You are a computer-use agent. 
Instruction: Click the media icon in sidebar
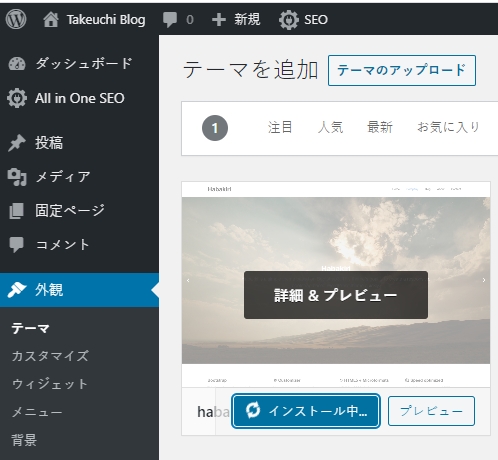click(17, 177)
